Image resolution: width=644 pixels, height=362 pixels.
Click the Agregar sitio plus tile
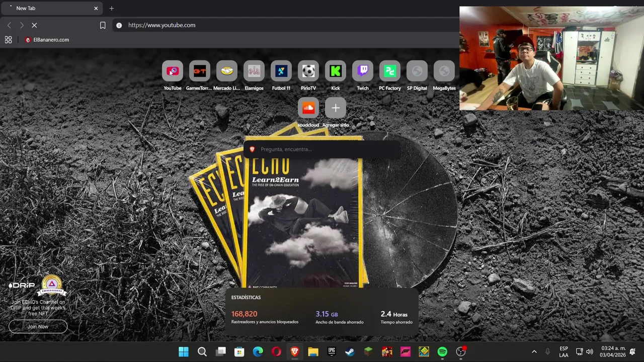(x=335, y=108)
